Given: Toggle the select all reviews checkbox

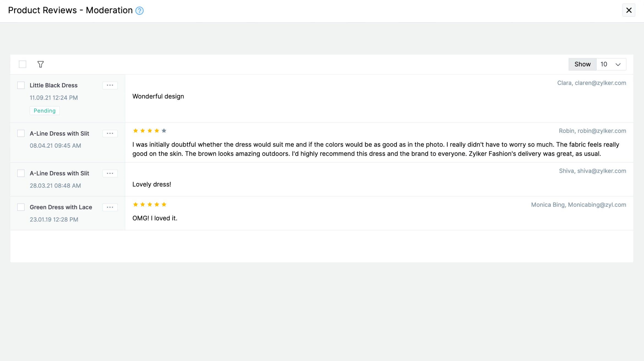Looking at the screenshot, I should tap(23, 64).
